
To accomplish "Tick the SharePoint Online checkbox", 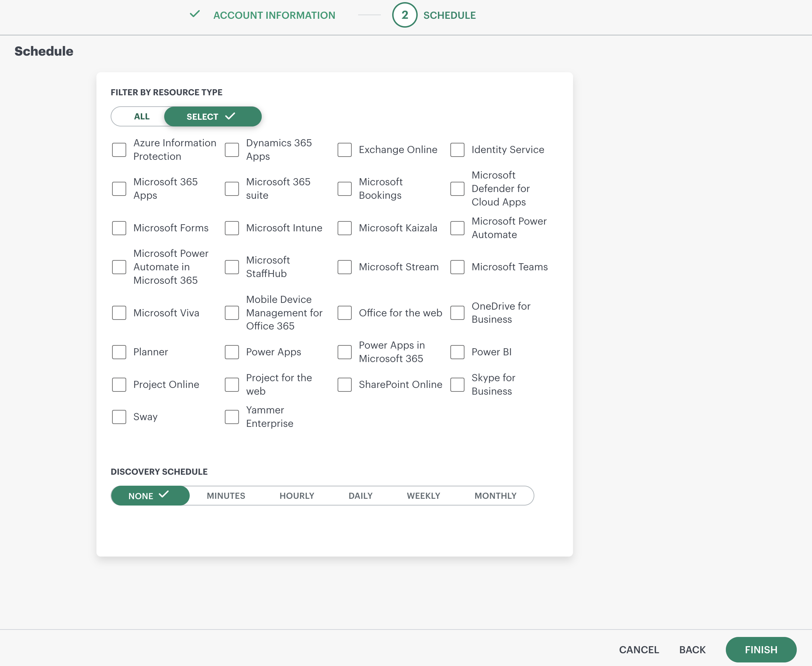I will [344, 384].
